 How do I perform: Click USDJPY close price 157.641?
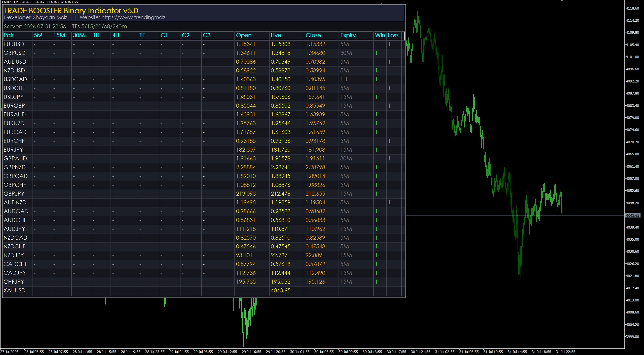pos(315,97)
